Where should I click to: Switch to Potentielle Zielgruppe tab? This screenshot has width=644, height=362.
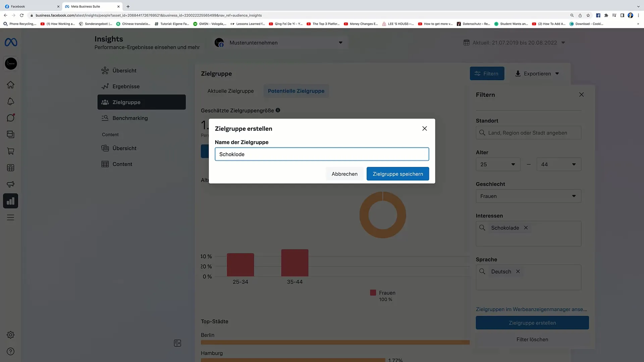click(296, 90)
